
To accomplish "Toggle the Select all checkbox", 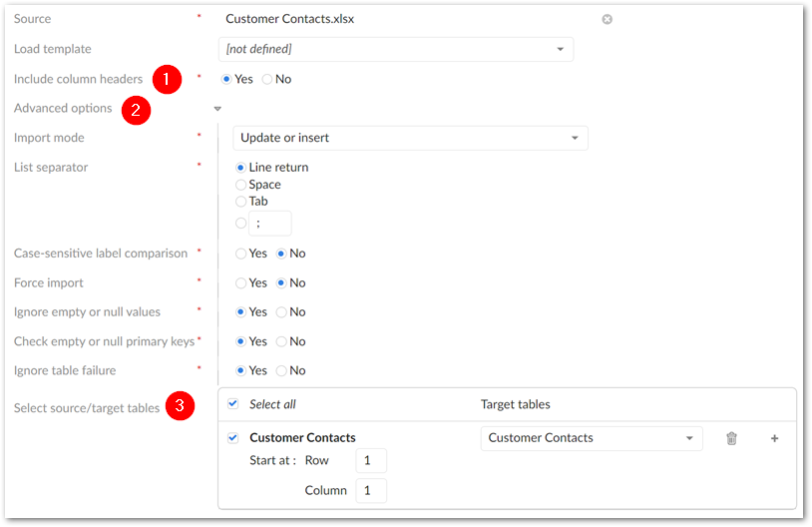I will pyautogui.click(x=232, y=404).
